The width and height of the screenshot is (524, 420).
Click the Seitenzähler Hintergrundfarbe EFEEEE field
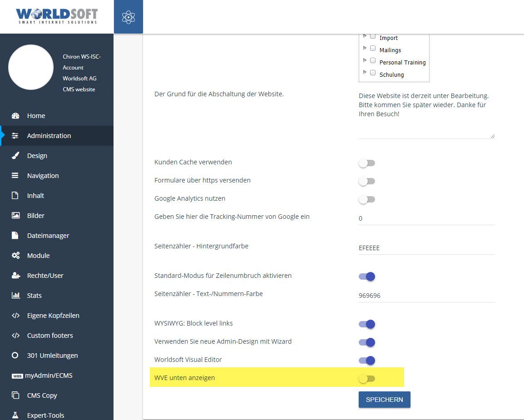point(426,248)
